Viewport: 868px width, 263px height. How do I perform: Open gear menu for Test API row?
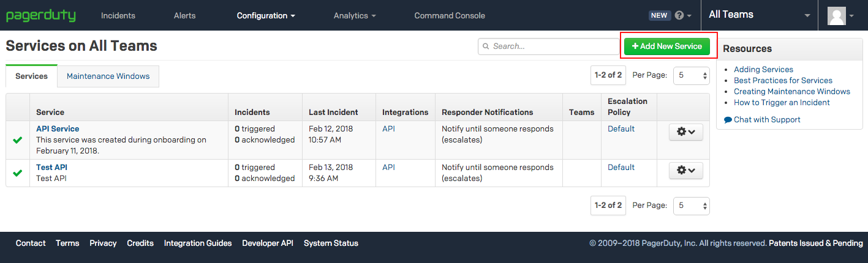[x=686, y=171]
